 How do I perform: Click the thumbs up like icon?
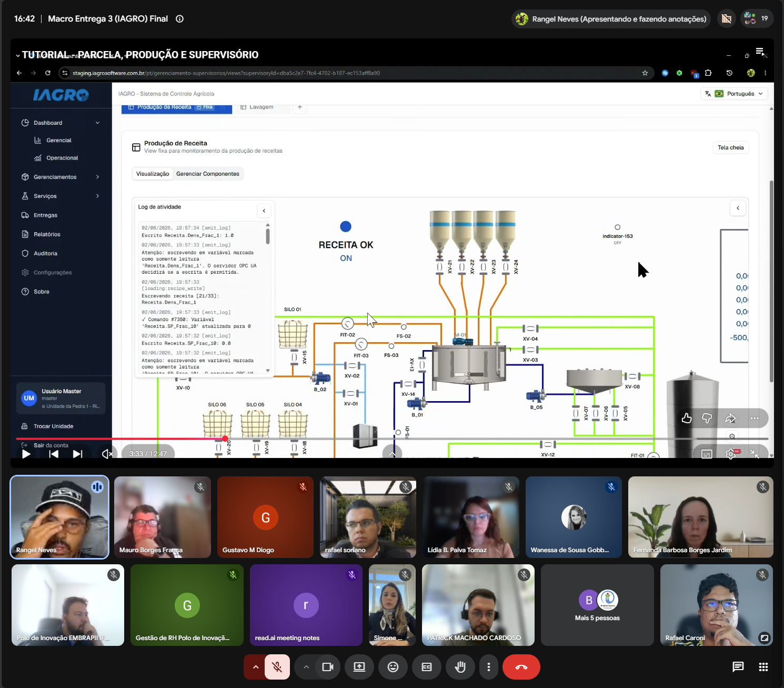[687, 418]
